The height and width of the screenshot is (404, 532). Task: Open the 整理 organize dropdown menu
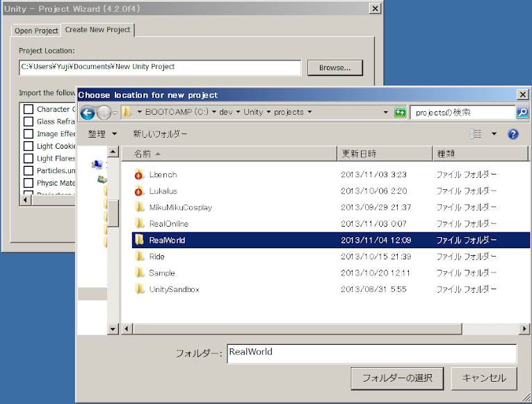102,134
